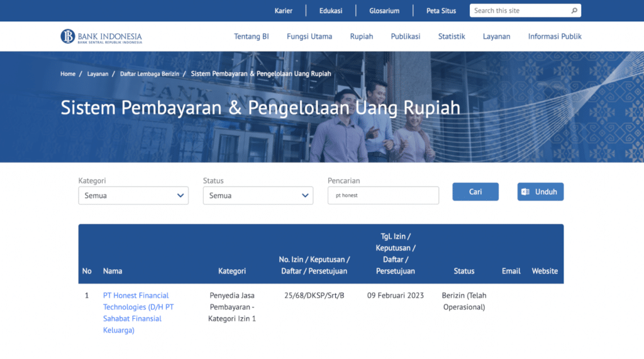Open the Peta Situs link

coord(441,11)
